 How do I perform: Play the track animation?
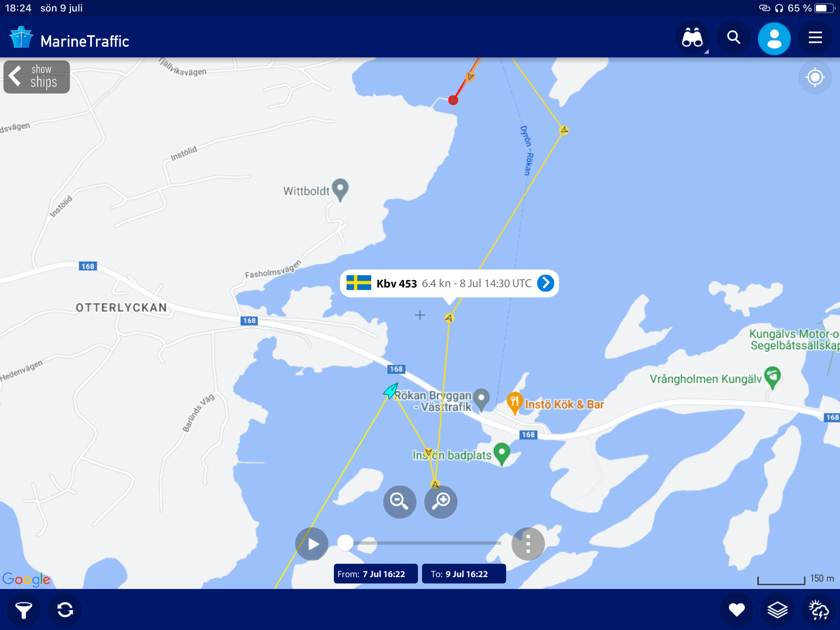[312, 544]
